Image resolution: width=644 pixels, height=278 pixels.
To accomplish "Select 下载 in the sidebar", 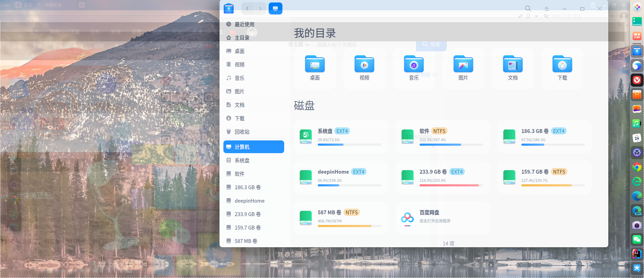I will click(254, 118).
